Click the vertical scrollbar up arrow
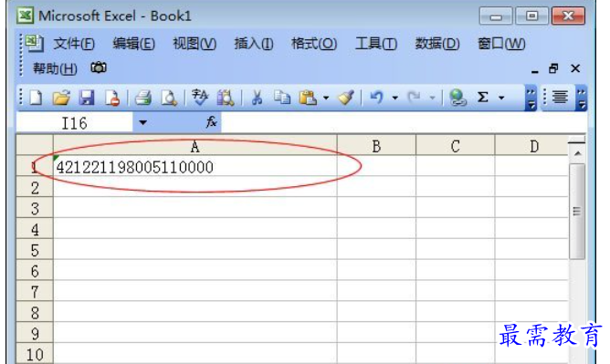Screen dimensions: 610x364 tap(577, 153)
